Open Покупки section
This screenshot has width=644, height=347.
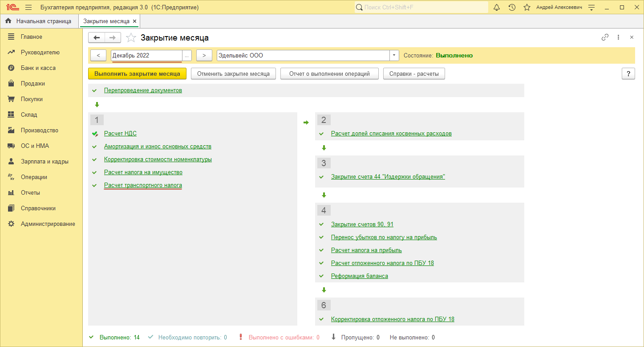tap(32, 99)
